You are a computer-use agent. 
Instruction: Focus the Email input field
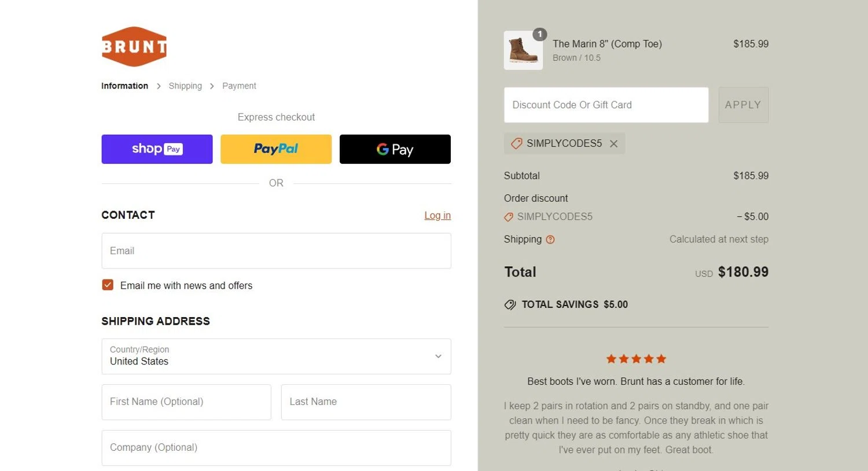pos(276,251)
